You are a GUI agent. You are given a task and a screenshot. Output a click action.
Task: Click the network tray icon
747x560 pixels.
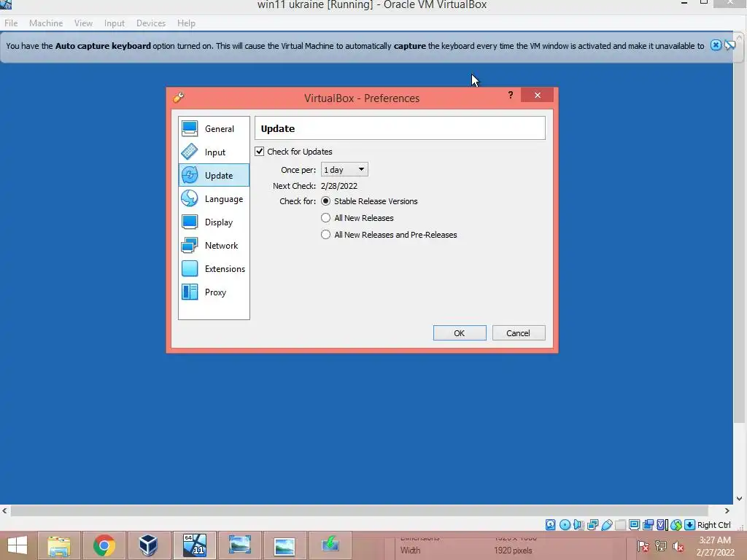tap(660, 545)
